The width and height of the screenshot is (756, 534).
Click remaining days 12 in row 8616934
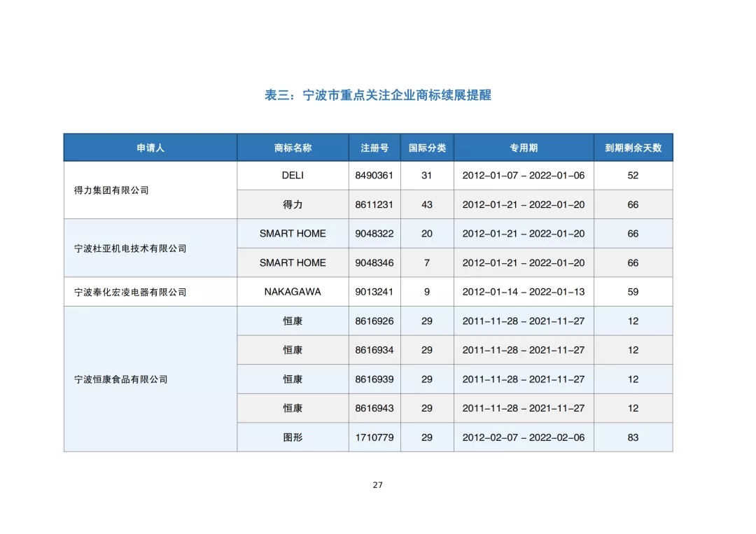pyautogui.click(x=633, y=350)
